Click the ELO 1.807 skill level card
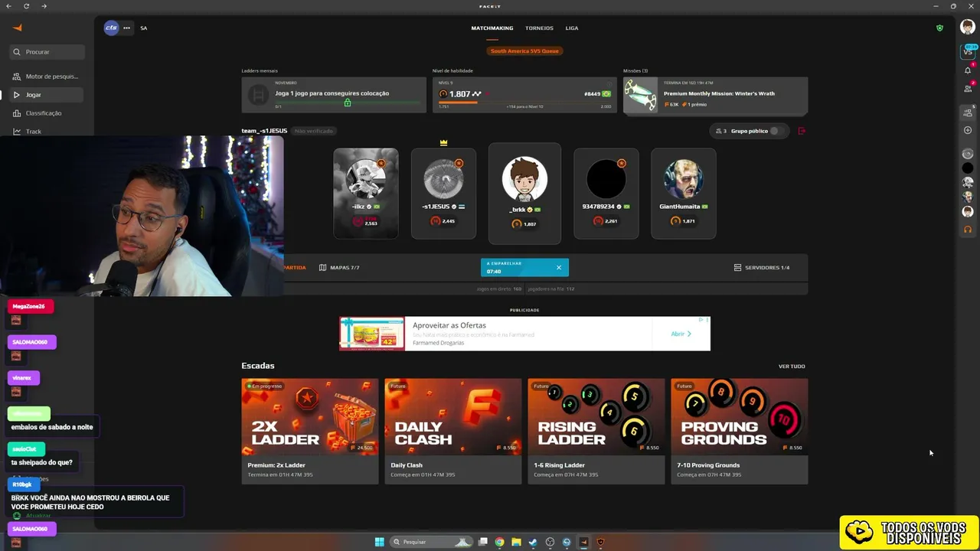 pos(524,95)
